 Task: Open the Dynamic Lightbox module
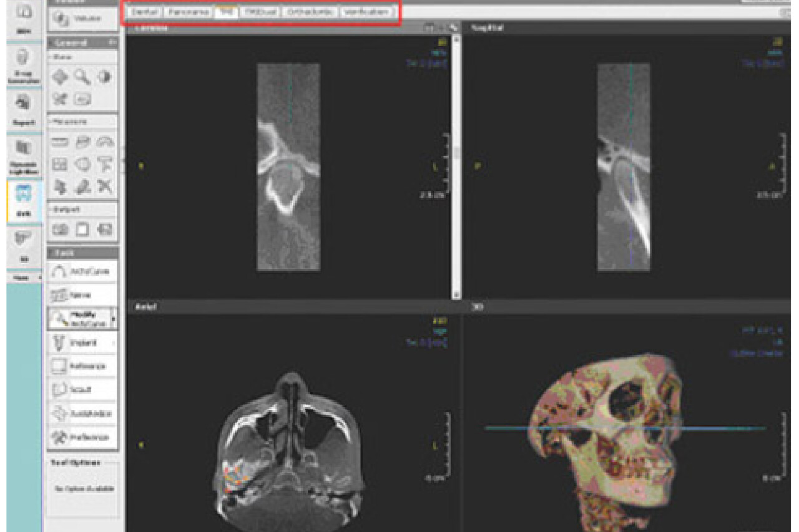pos(24,156)
